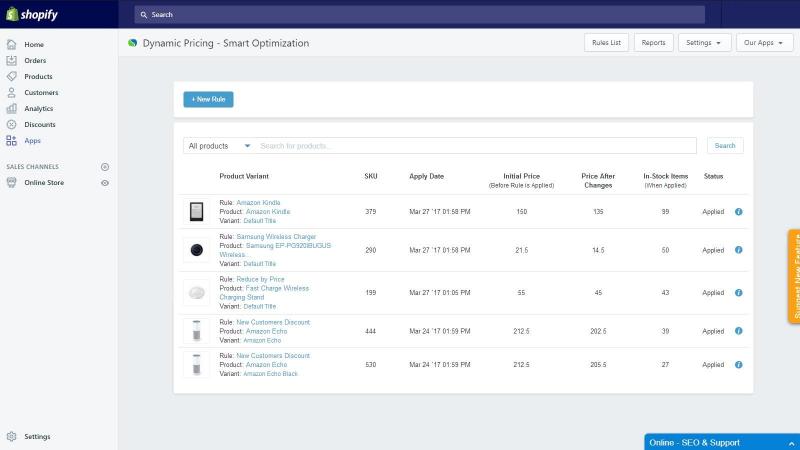Focus the top Shopify search bar

(x=419, y=15)
